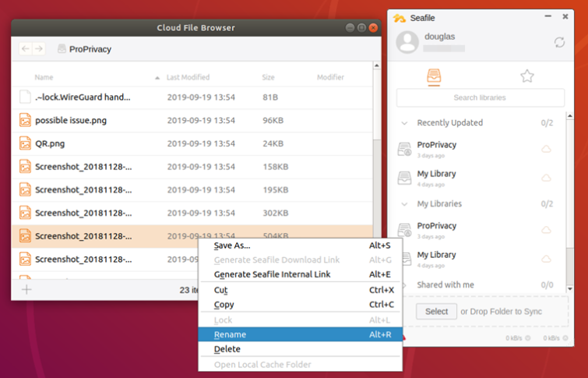
Task: Click the Search libraries field
Action: (481, 97)
